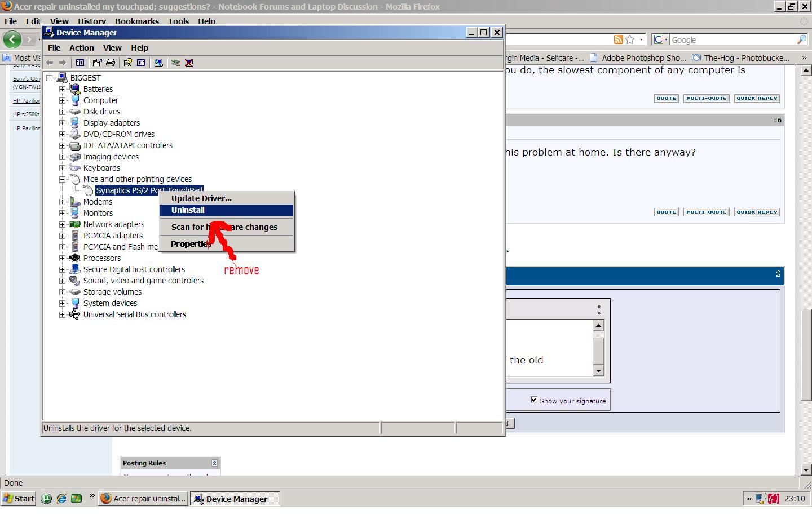Image resolution: width=812 pixels, height=515 pixels.
Task: Click the Processors category icon
Action: click(75, 258)
